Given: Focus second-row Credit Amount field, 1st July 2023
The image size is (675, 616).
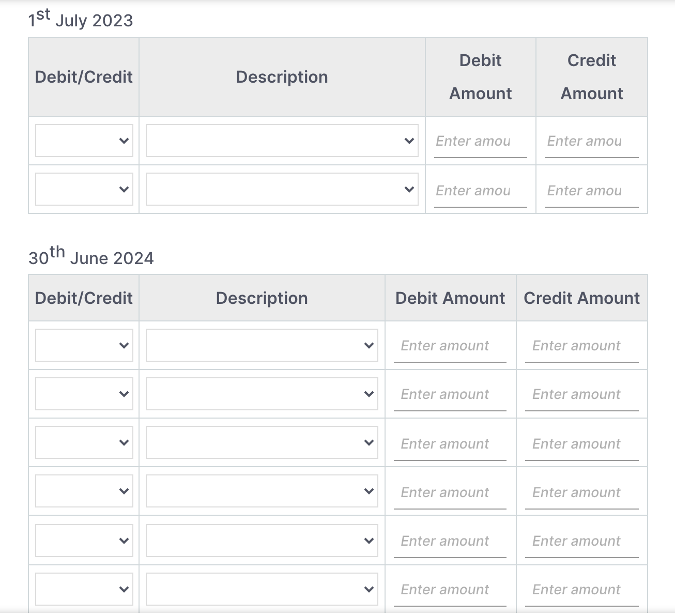Looking at the screenshot, I should pos(592,191).
